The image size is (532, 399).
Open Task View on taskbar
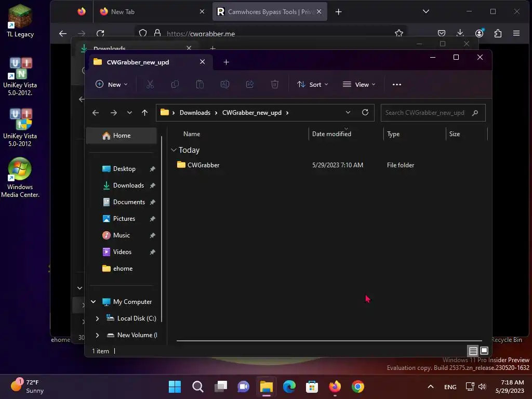point(220,387)
